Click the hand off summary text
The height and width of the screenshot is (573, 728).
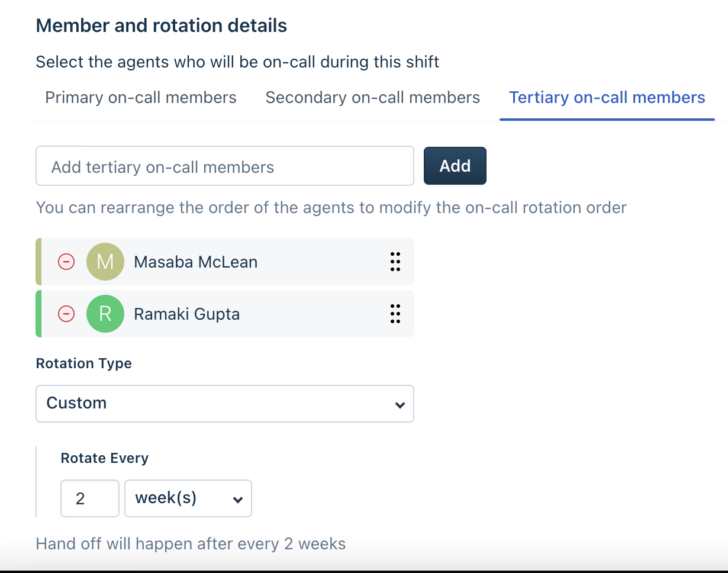[191, 544]
